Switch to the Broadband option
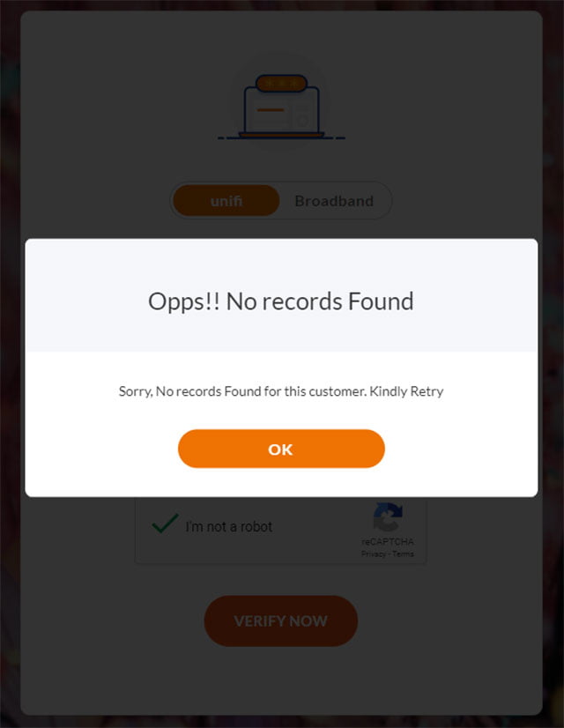The height and width of the screenshot is (728, 564). (334, 201)
